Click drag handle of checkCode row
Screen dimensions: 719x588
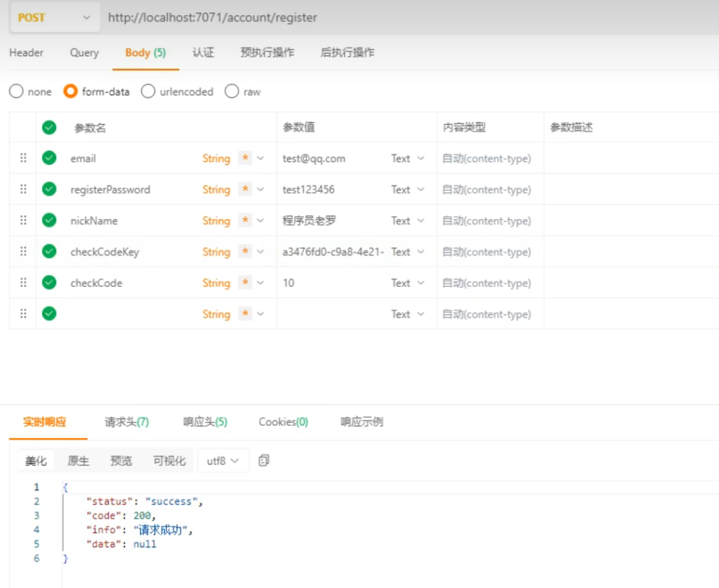pos(23,283)
